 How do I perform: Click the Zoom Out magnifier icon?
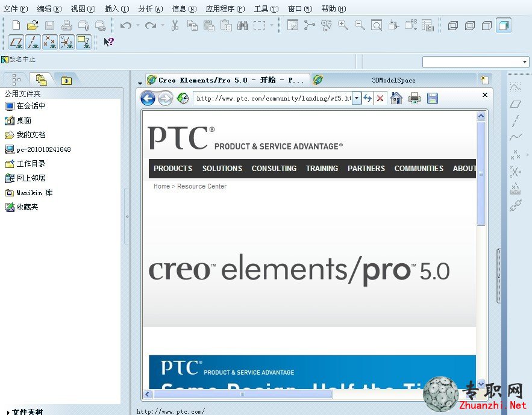coord(360,25)
